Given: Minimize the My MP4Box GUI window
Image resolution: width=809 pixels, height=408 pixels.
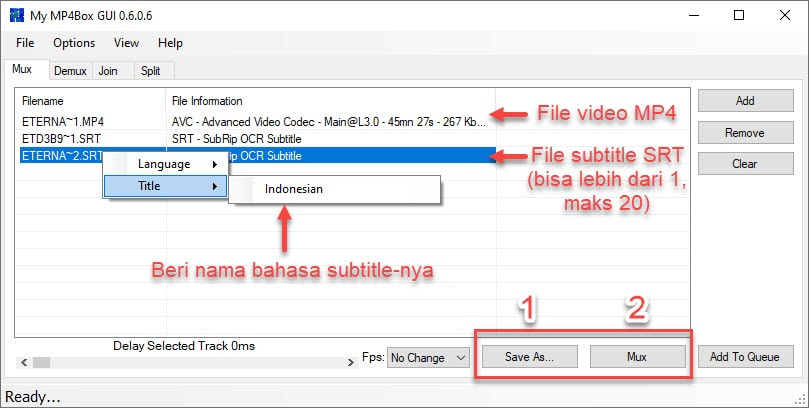Looking at the screenshot, I should tap(693, 15).
